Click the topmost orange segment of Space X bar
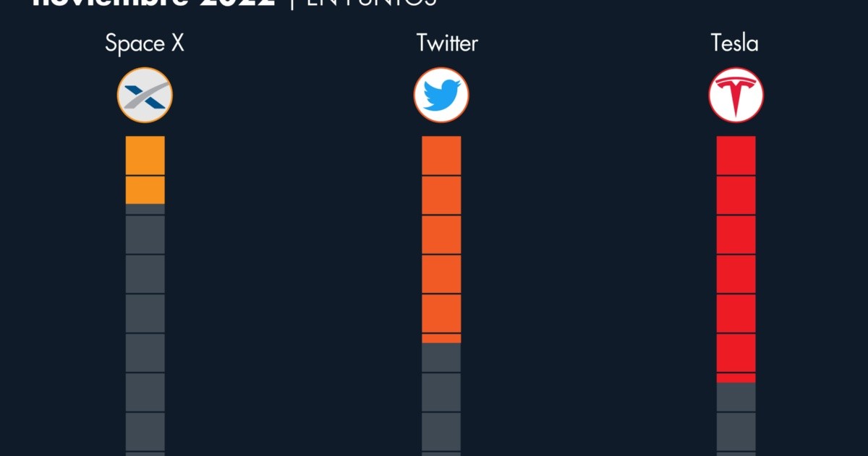The width and height of the screenshot is (868, 456). (x=145, y=156)
